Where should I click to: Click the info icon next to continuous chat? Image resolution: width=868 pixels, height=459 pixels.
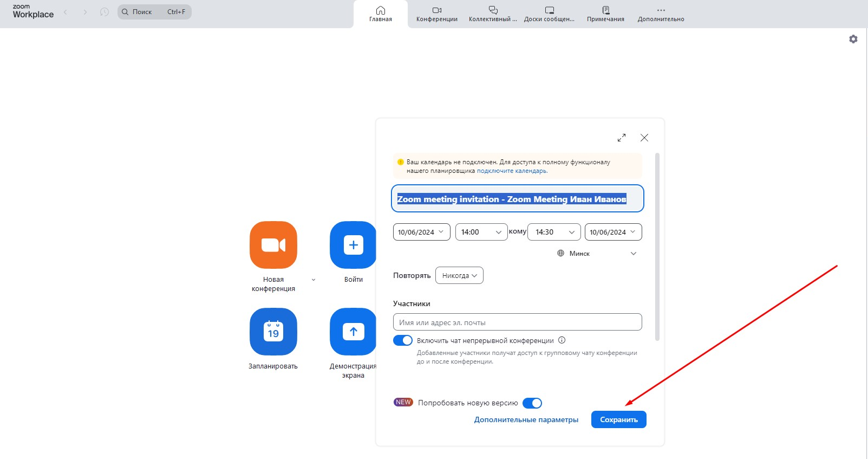(562, 340)
